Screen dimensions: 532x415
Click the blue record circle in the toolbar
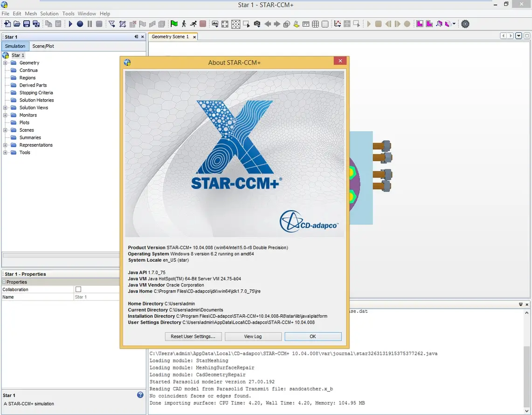pos(80,24)
